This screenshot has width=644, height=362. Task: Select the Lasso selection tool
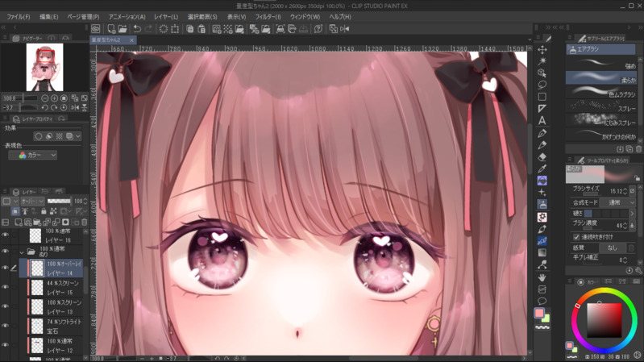tap(542, 85)
